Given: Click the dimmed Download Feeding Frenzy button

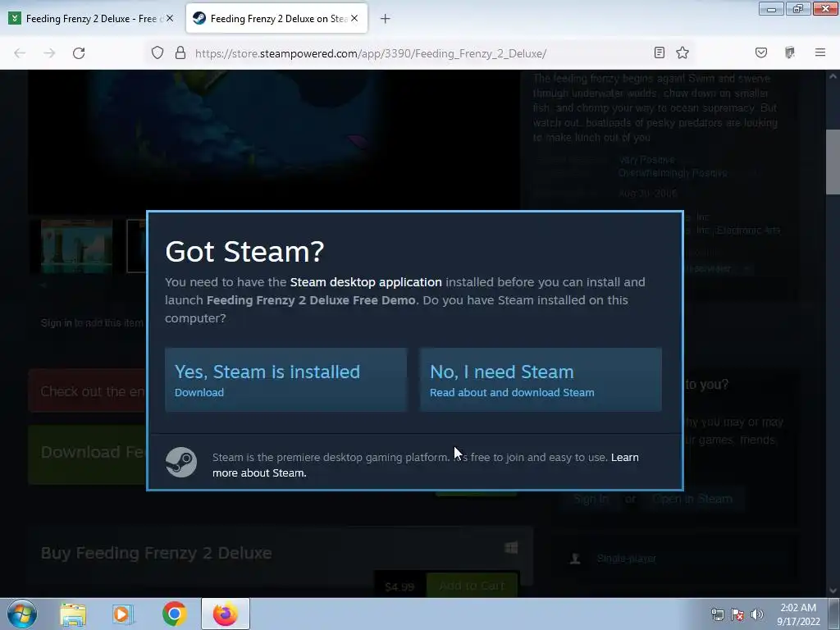Looking at the screenshot, I should point(87,454).
